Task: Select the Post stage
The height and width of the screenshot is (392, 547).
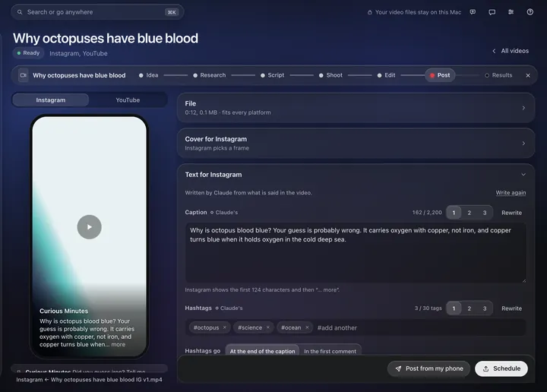Action: [440, 75]
